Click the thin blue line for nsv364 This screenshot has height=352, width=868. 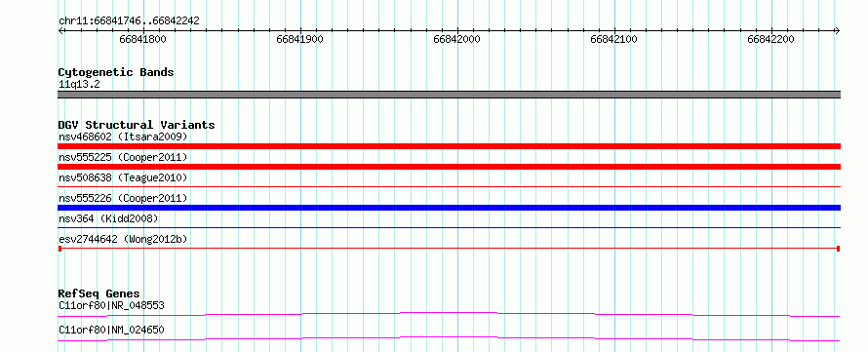point(449,227)
